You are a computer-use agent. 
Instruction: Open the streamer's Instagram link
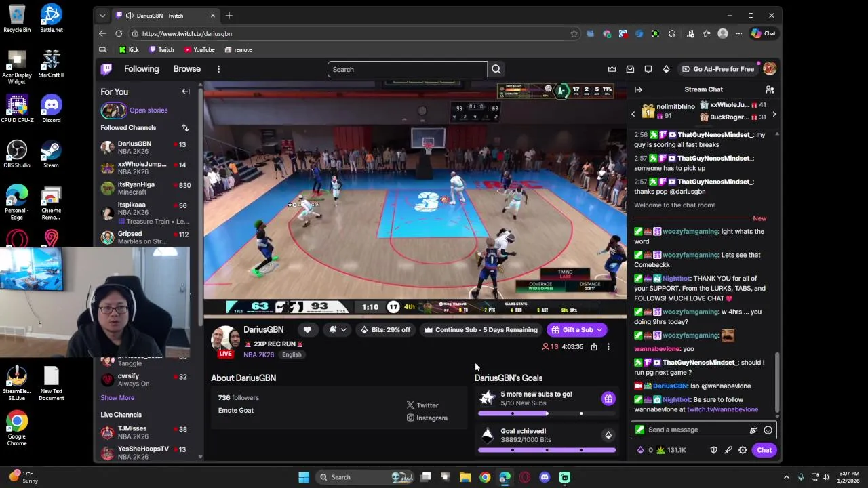coord(427,418)
